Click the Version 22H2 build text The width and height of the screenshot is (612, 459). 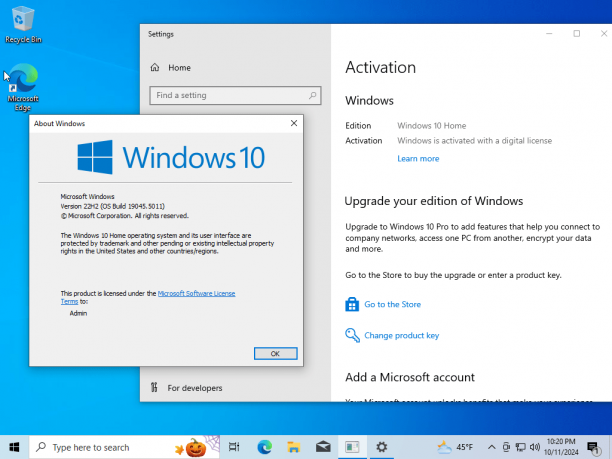(x=112, y=206)
